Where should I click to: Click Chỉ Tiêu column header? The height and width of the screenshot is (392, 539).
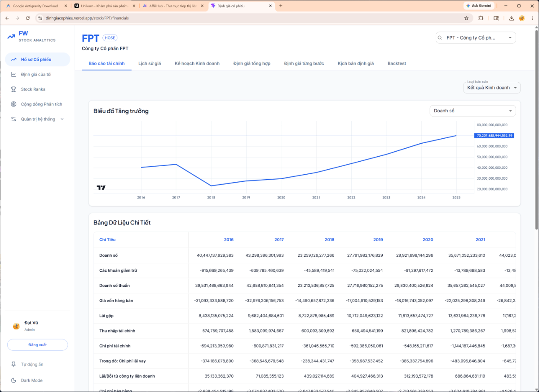[107, 240]
